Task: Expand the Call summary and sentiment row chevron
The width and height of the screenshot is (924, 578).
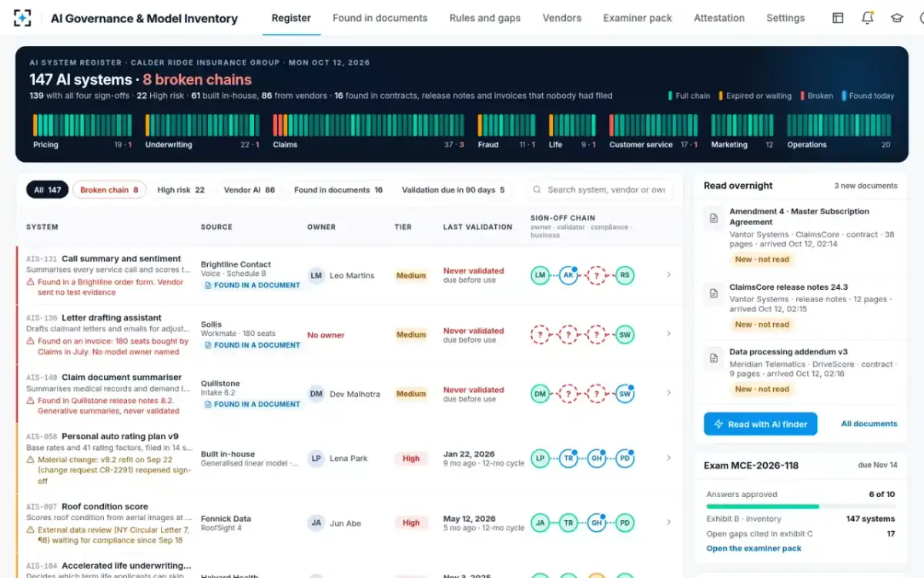Action: pyautogui.click(x=668, y=275)
